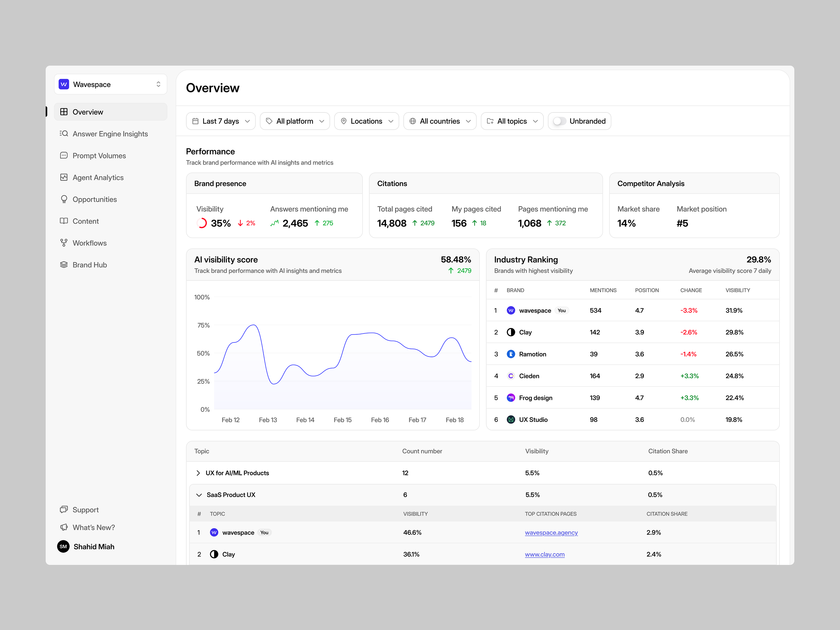Click the UX Studio logo icon
840x630 pixels.
511,420
